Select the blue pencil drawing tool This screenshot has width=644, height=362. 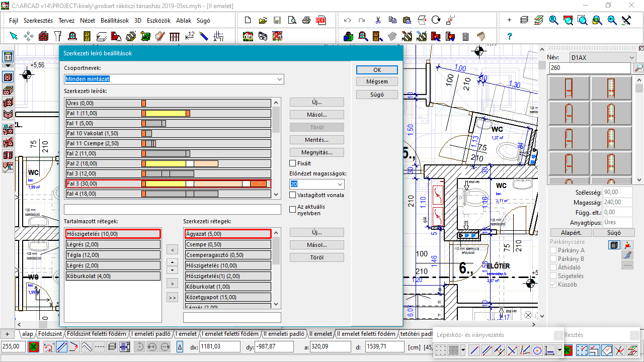click(204, 36)
